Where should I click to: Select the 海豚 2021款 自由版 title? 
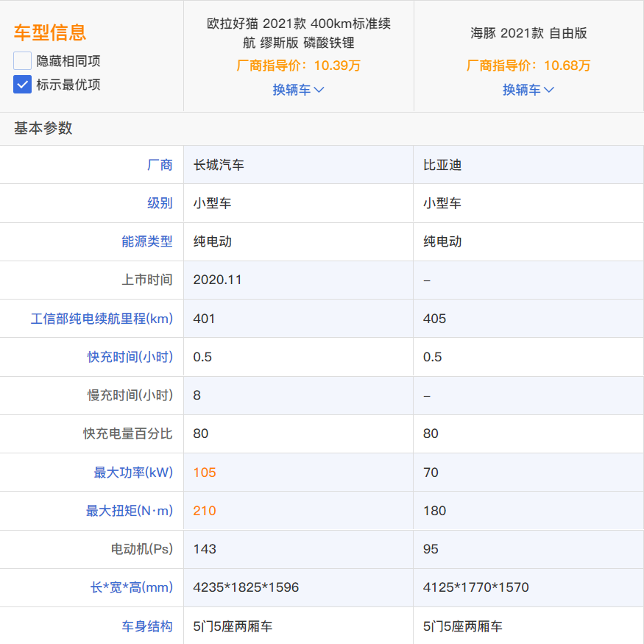(528, 33)
